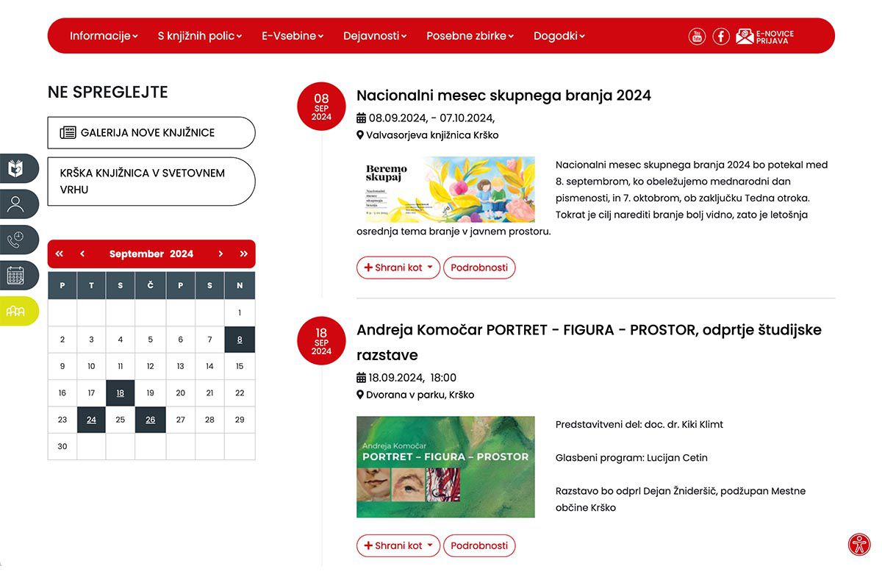Click the calendar icon in side panel
Screen dimensions: 882x588
click(x=16, y=276)
